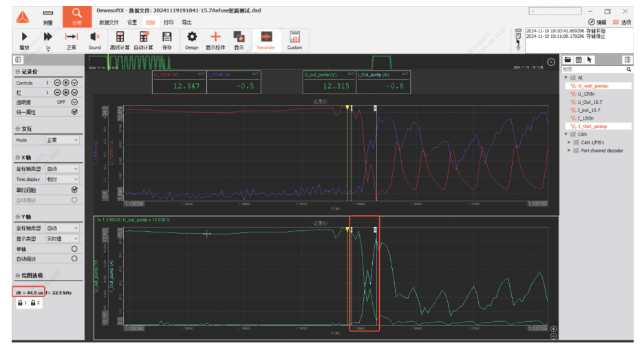Switch to 分析 (Analysis) mode
The image size is (644, 350).
point(77,17)
